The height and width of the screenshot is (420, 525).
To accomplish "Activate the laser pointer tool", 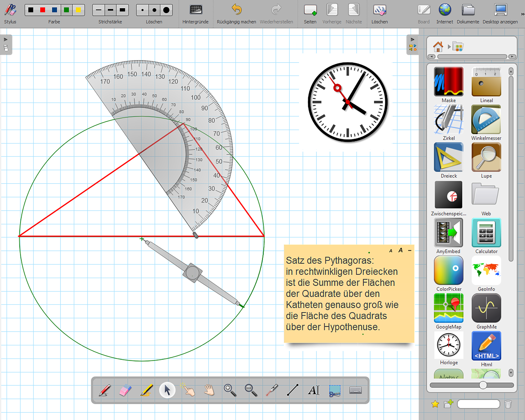I will pyautogui.click(x=272, y=390).
